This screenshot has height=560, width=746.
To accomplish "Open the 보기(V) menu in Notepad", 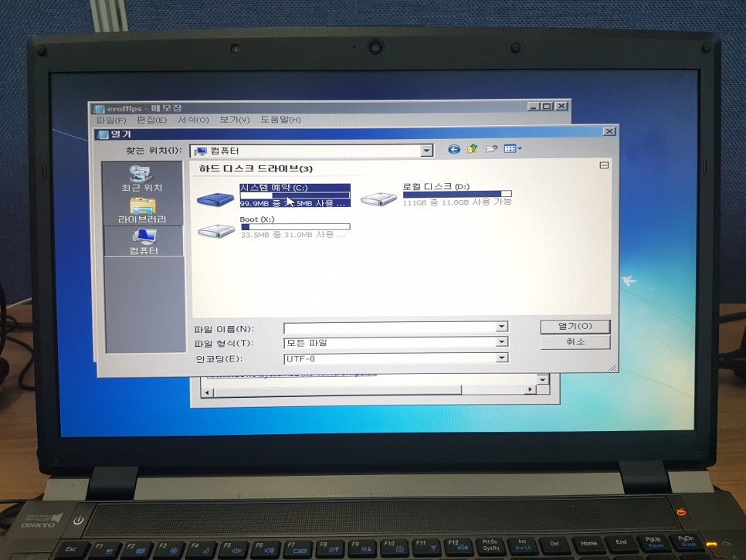I will 235,120.
